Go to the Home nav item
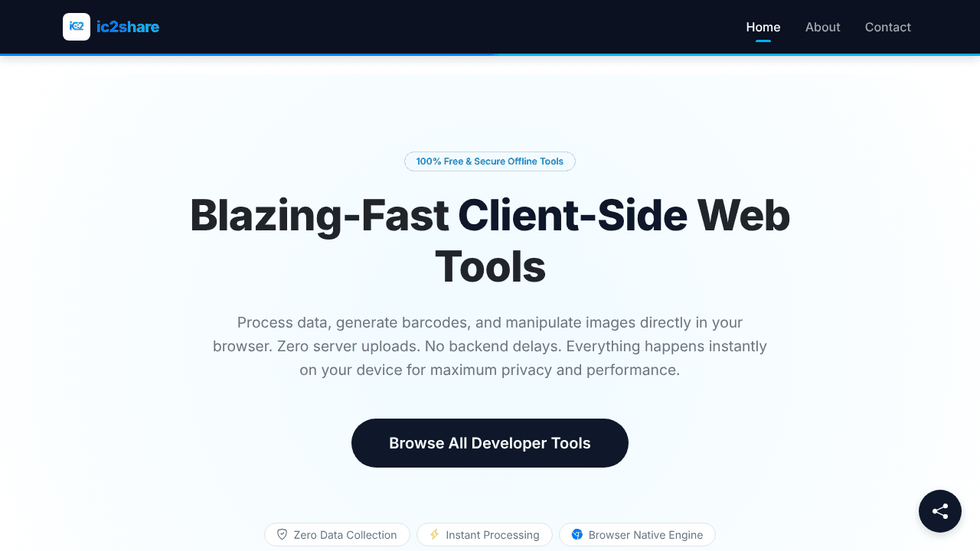 pos(763,27)
